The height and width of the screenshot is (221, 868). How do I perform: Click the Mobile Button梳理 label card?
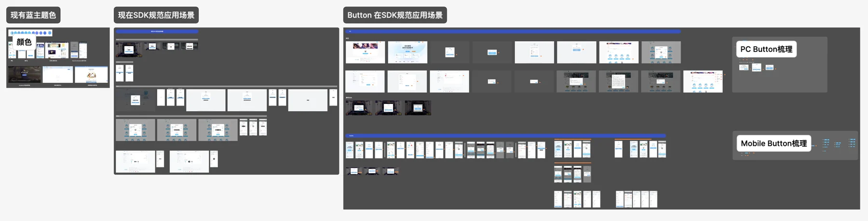click(773, 143)
